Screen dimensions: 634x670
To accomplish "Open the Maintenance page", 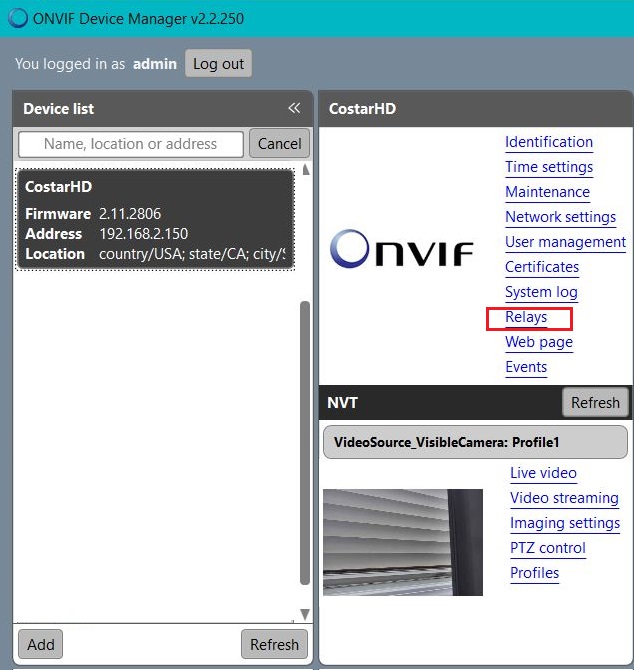I will tap(547, 192).
